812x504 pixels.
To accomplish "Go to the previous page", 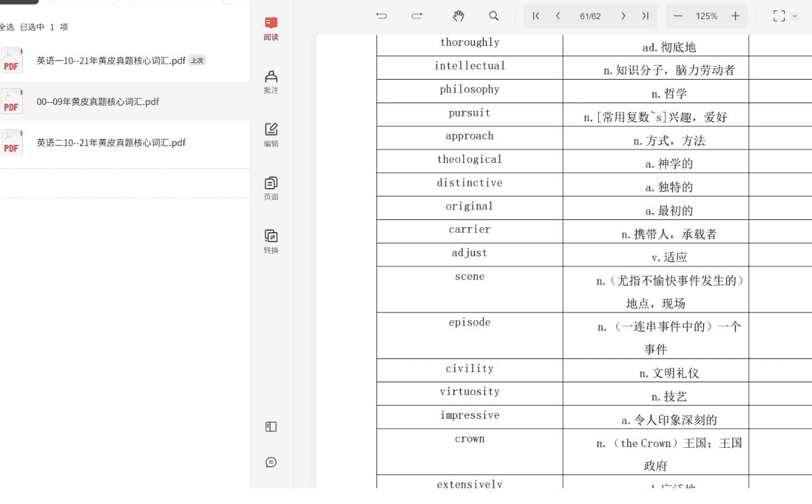I will click(x=558, y=16).
